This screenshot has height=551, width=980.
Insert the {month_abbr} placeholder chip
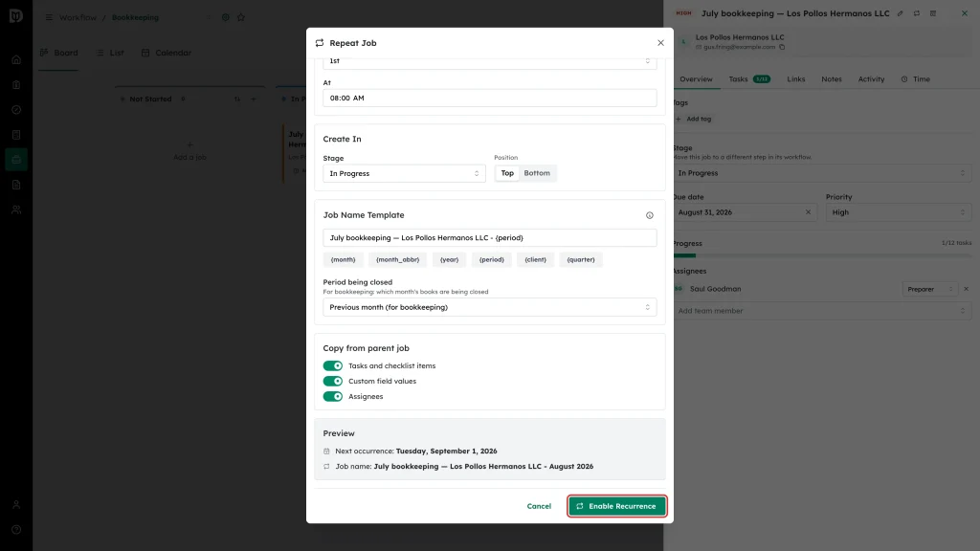397,260
